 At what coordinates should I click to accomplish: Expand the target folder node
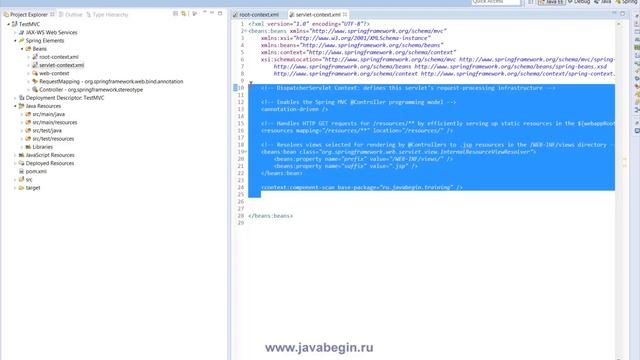[16, 188]
